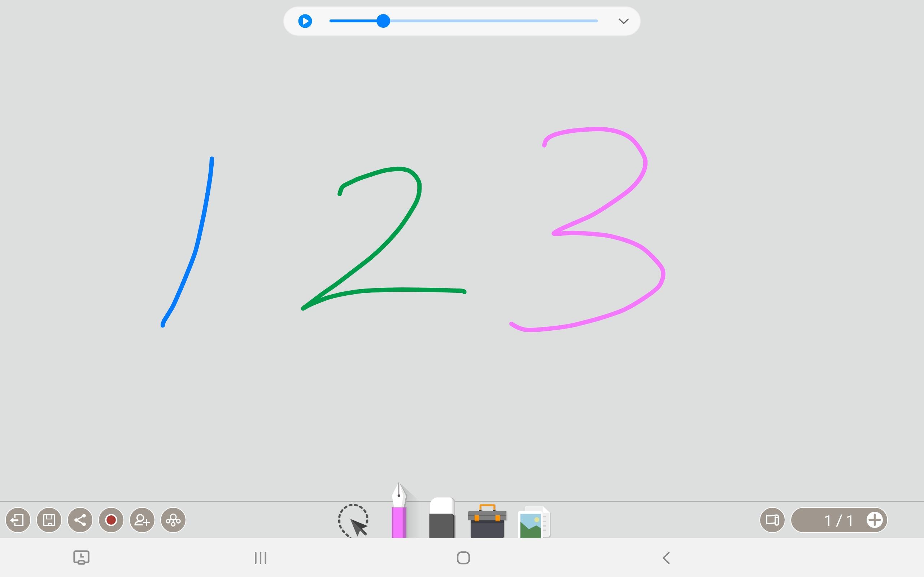
Task: Open the page overview icon
Action: coord(772,520)
